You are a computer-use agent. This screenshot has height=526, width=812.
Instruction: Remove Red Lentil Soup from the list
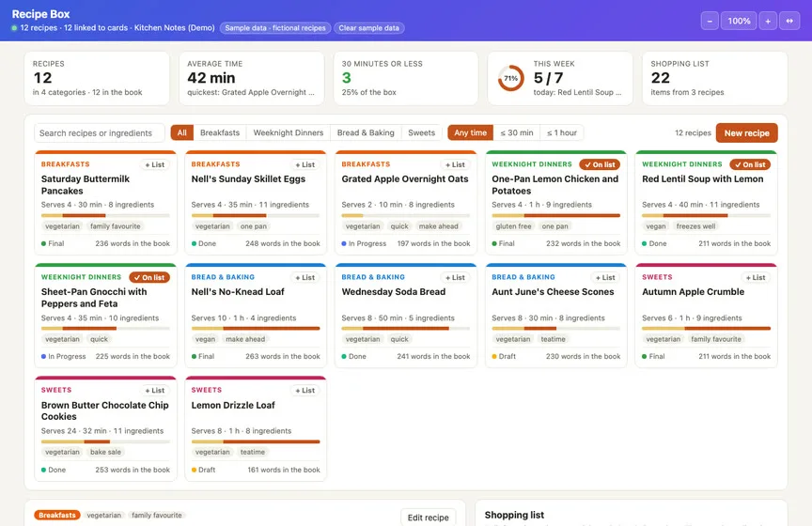750,164
